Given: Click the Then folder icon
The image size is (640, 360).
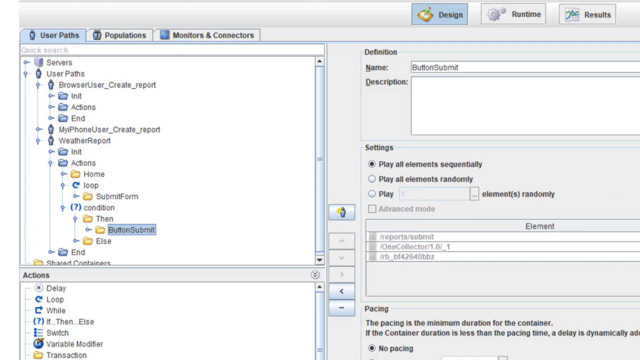Looking at the screenshot, I should 88,218.
